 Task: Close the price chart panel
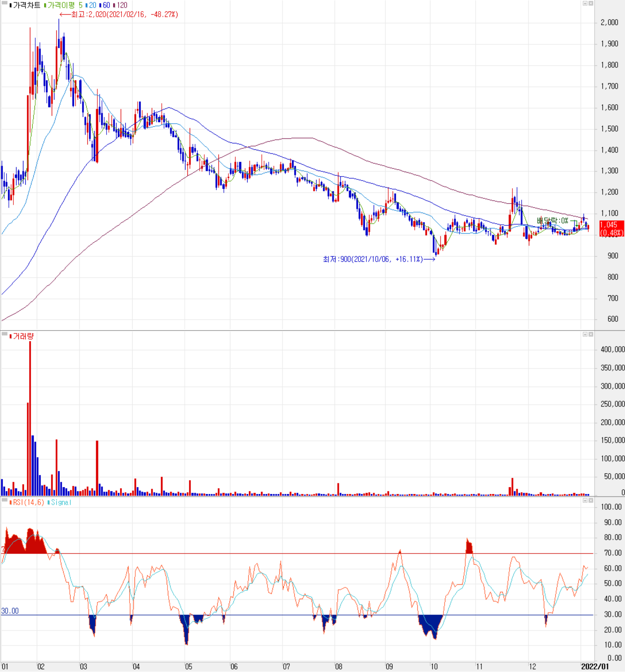[591, 3]
